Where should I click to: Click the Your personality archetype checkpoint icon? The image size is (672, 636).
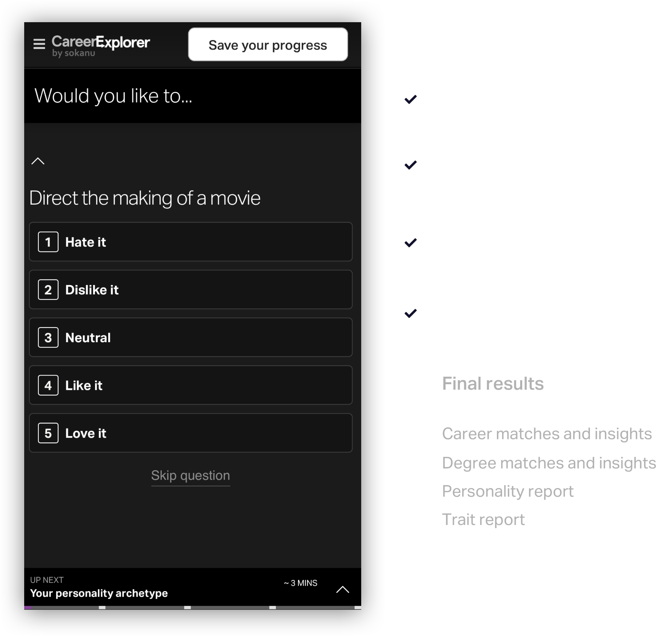(x=410, y=165)
